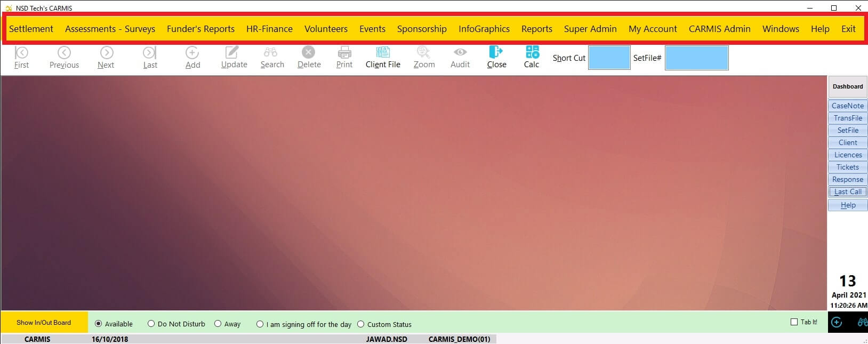Open the CARMIS Admin menu

pos(719,29)
